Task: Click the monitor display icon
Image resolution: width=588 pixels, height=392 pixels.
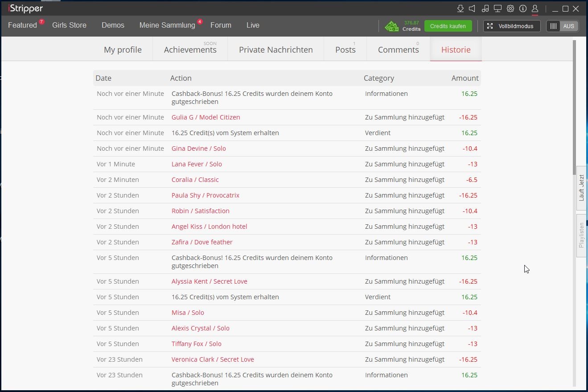Action: click(498, 8)
